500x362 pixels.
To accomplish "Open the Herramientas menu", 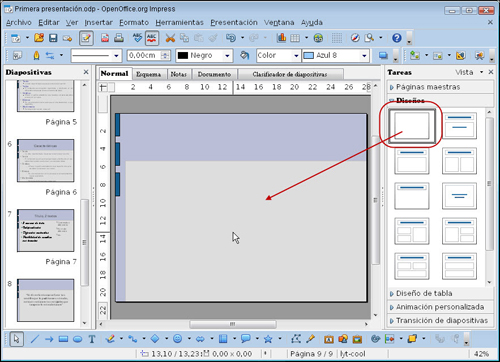I will (179, 22).
